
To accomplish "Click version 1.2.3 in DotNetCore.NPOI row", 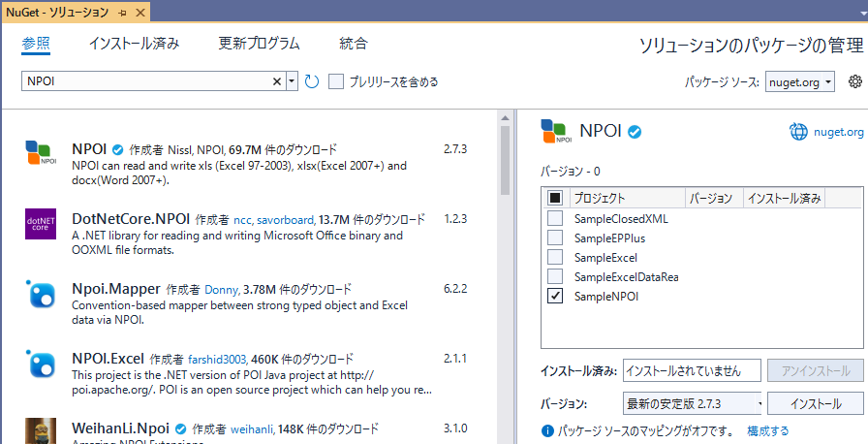I will [x=455, y=219].
